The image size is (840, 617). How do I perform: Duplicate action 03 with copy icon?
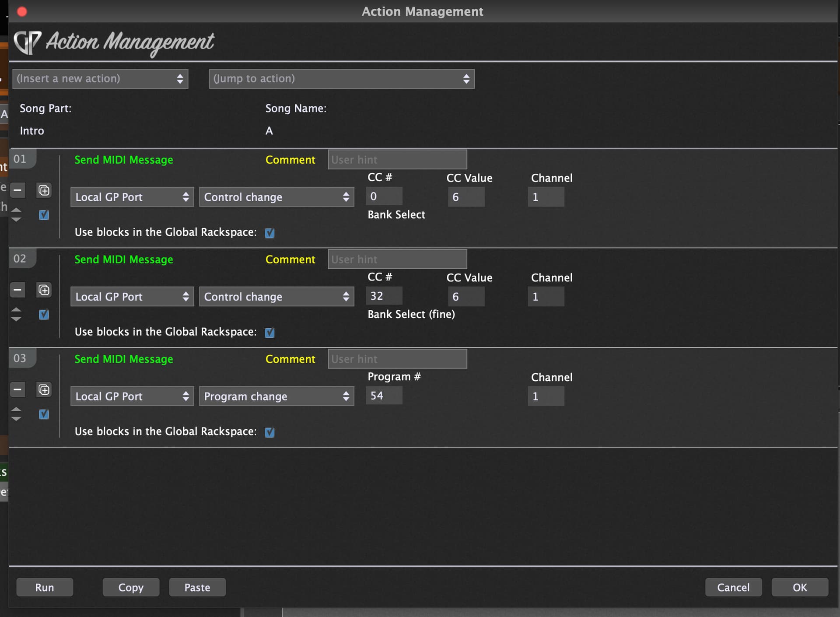(44, 389)
